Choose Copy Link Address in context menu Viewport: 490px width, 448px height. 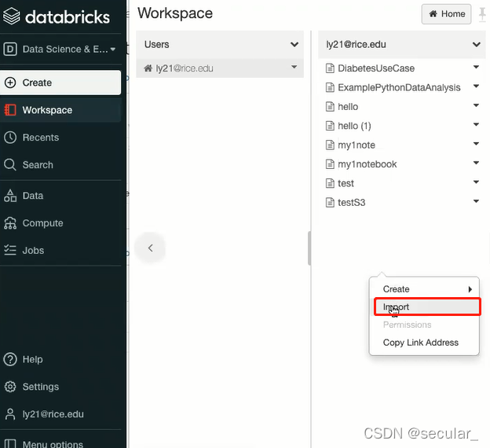pos(421,343)
